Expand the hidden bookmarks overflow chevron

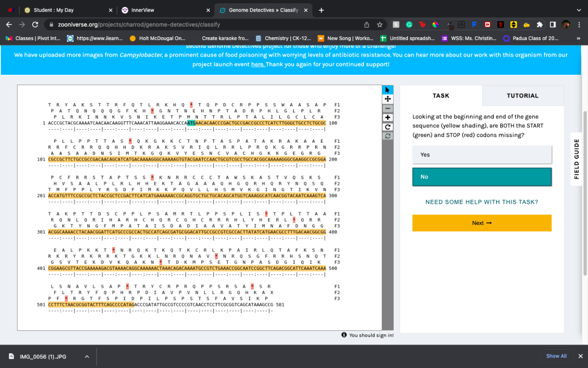click(578, 38)
